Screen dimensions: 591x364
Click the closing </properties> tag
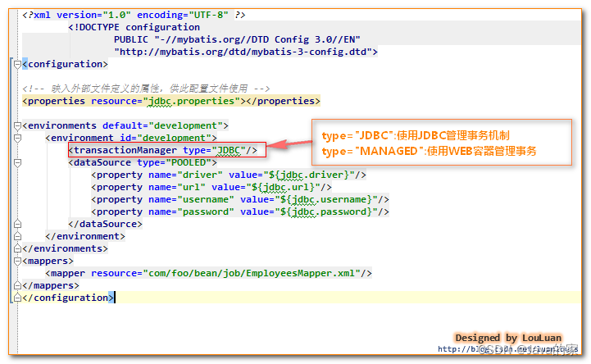coord(283,102)
